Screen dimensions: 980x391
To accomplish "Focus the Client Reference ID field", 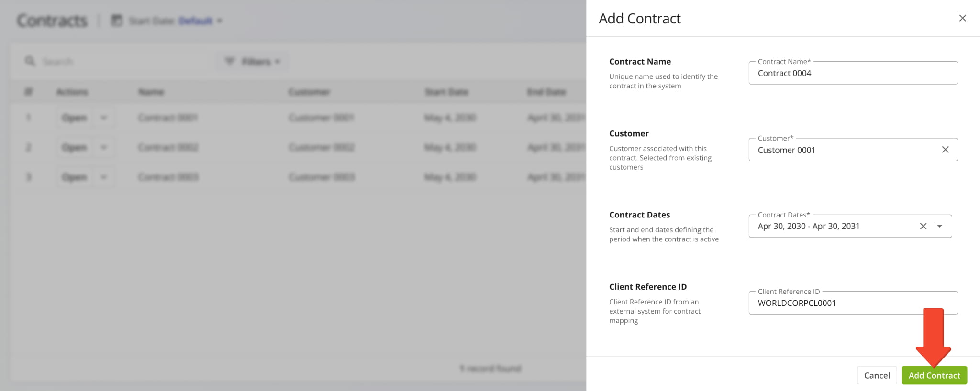I will point(852,303).
